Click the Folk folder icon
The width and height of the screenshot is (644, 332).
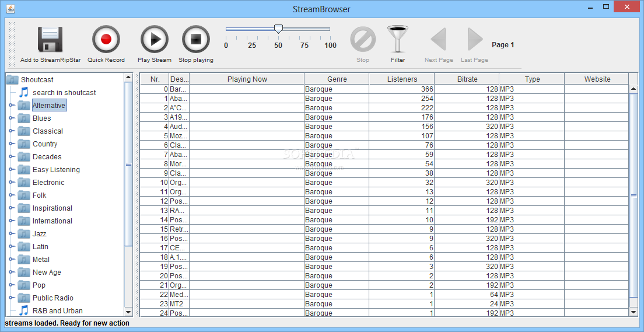point(24,195)
